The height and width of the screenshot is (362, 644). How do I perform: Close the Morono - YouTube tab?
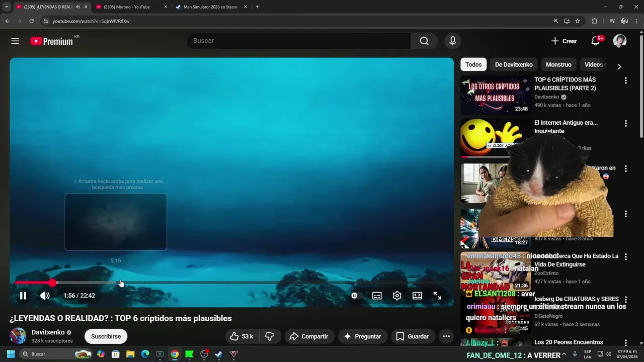(166, 7)
